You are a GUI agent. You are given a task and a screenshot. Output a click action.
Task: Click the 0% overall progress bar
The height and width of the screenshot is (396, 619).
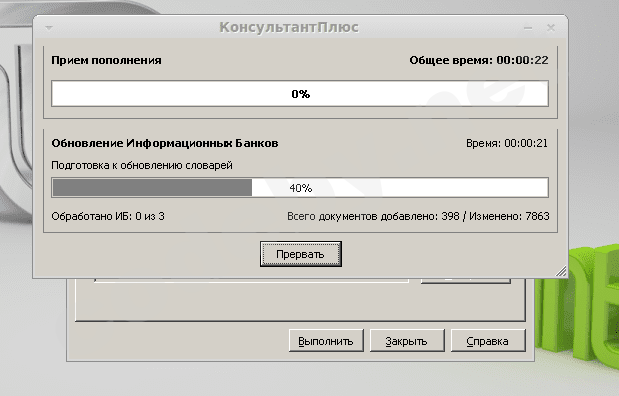(300, 94)
